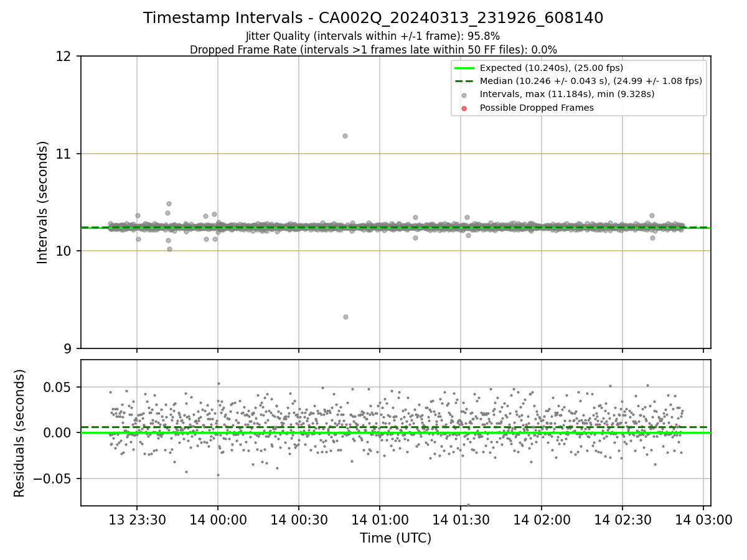Click the Residuals (seconds) y-axis label

click(x=20, y=433)
